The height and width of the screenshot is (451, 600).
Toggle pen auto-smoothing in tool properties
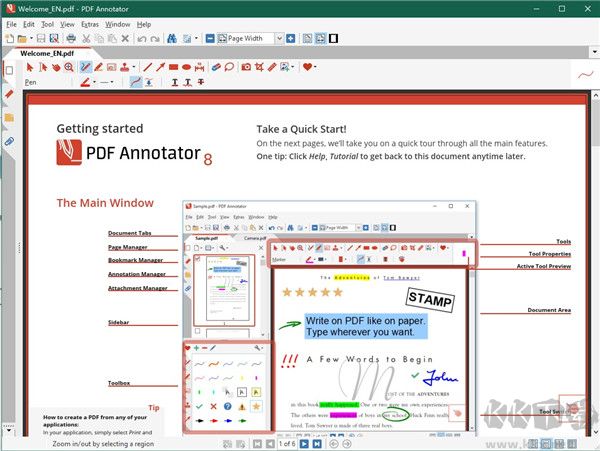click(136, 82)
